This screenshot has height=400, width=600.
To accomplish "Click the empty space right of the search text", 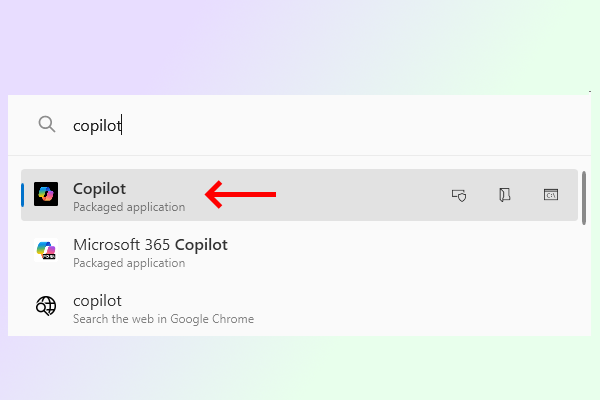I will [350, 125].
